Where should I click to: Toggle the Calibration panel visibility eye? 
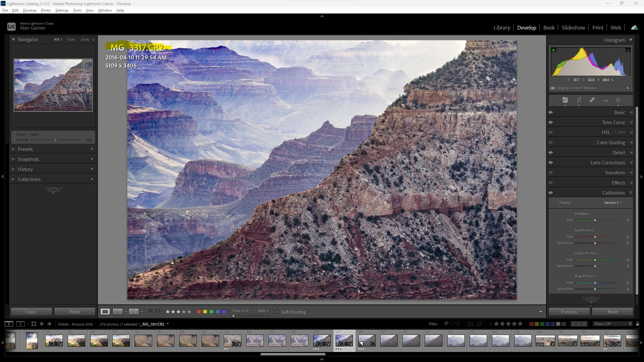tap(551, 193)
